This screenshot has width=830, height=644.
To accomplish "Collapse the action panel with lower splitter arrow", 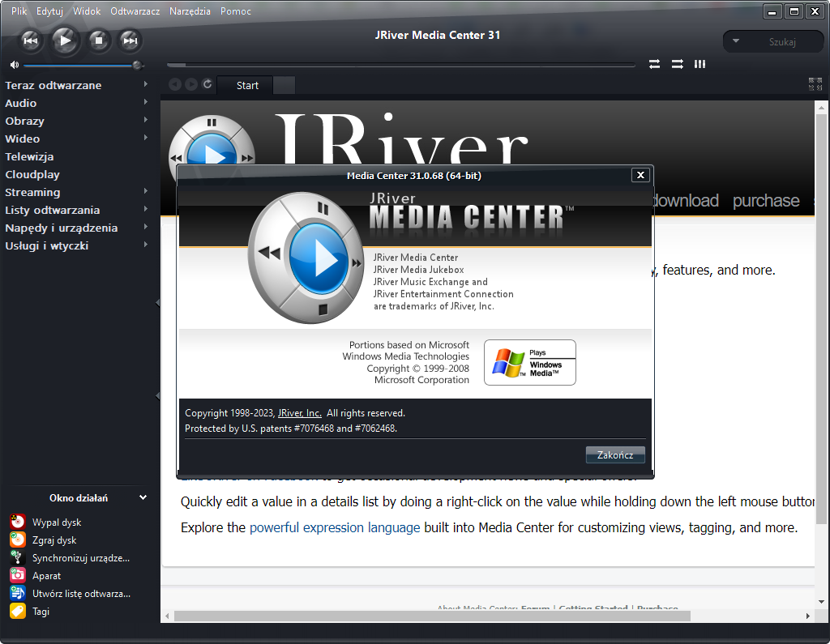I will tap(157, 396).
